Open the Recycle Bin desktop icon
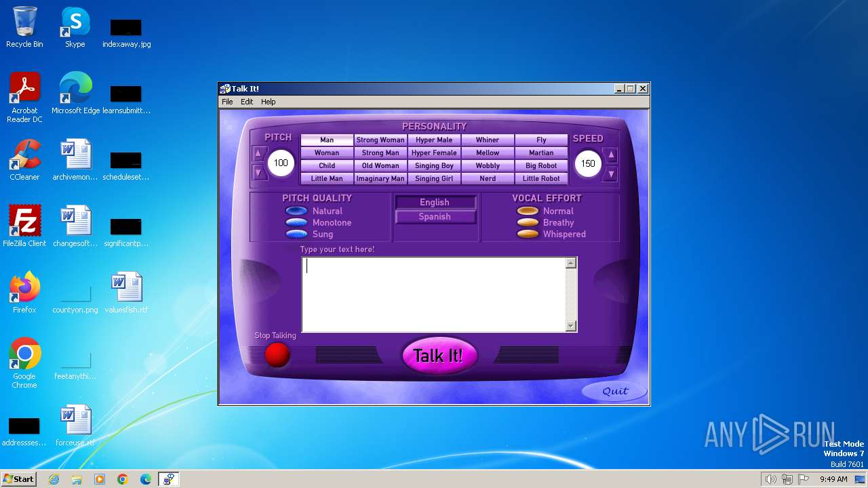 click(24, 27)
